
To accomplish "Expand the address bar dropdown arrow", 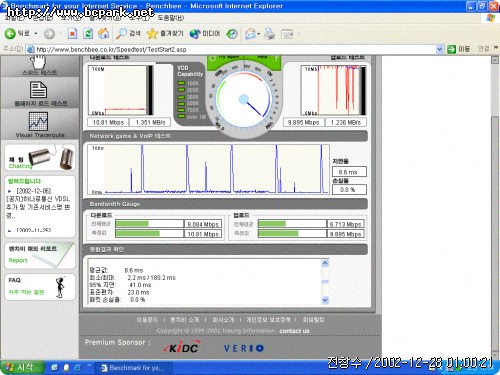I will [440, 49].
